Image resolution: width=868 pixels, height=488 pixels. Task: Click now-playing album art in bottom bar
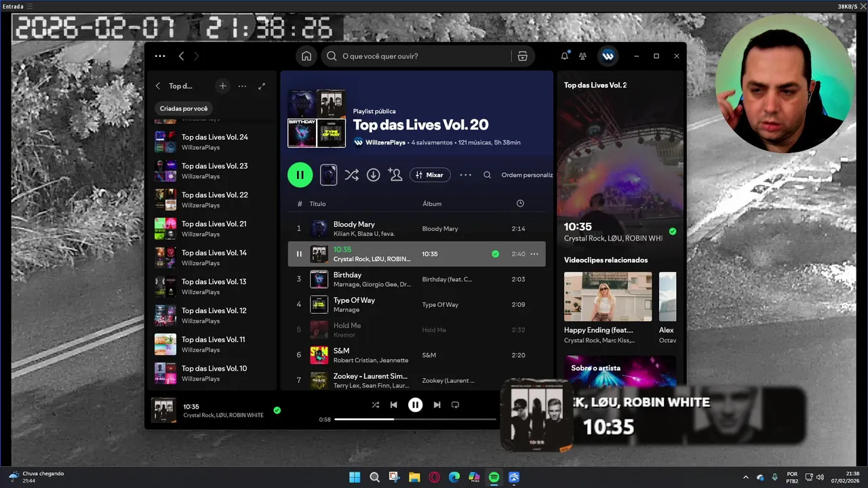coord(163,410)
